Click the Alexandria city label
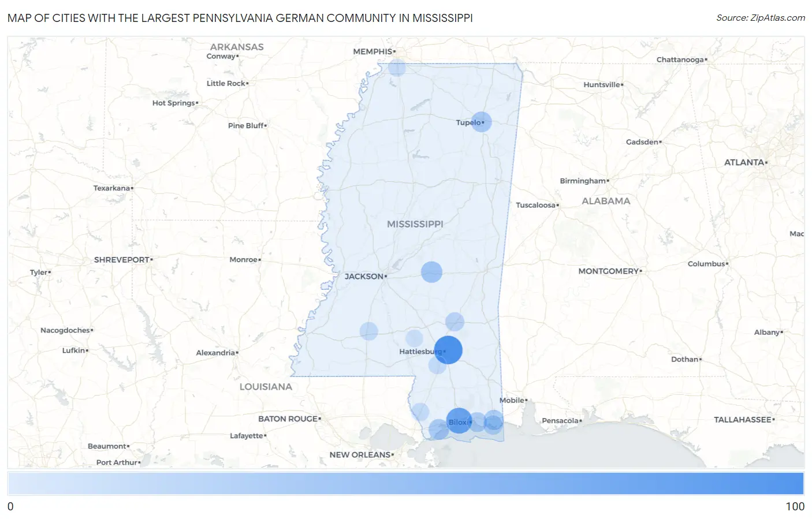The image size is (812, 519). (215, 353)
